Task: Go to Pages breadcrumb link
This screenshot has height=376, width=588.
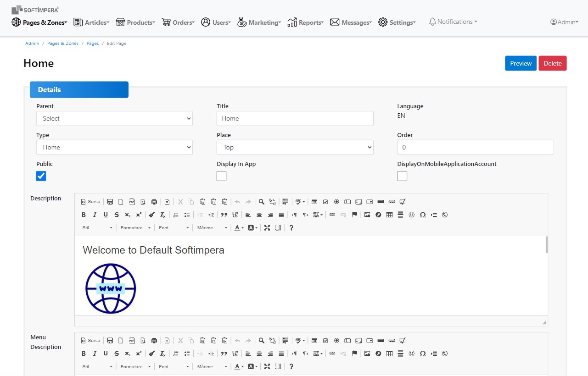Action: point(93,44)
